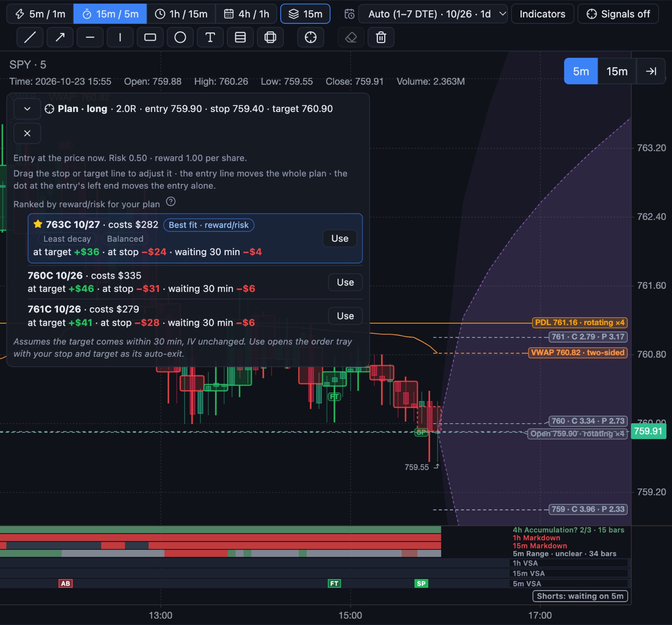Click the 759.91 current price tag

pyautogui.click(x=648, y=431)
